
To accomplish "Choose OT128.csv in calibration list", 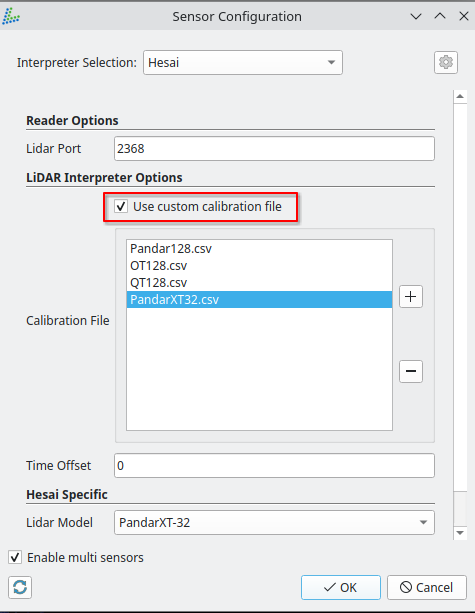I will pyautogui.click(x=259, y=265).
